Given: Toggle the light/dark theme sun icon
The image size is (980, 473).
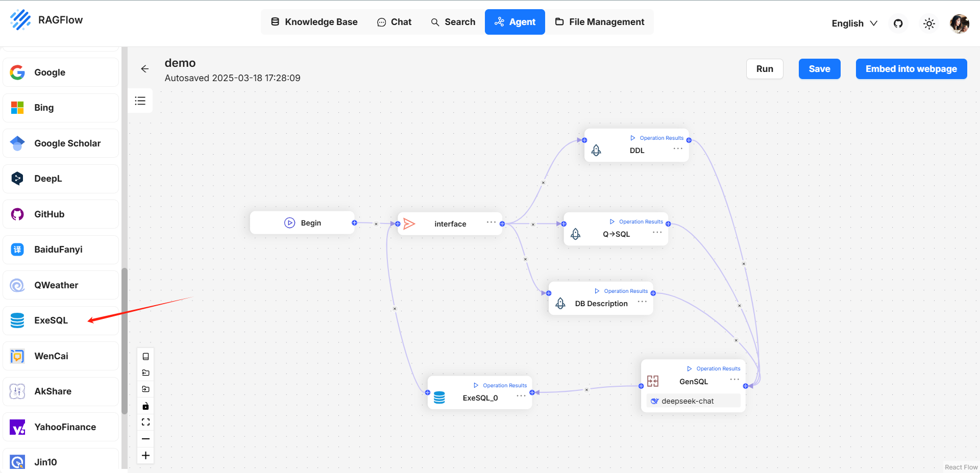Looking at the screenshot, I should coord(929,23).
